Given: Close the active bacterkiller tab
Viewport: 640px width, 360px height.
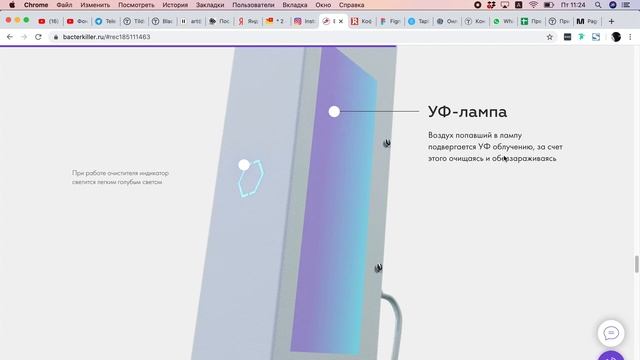Looking at the screenshot, I should point(341,21).
